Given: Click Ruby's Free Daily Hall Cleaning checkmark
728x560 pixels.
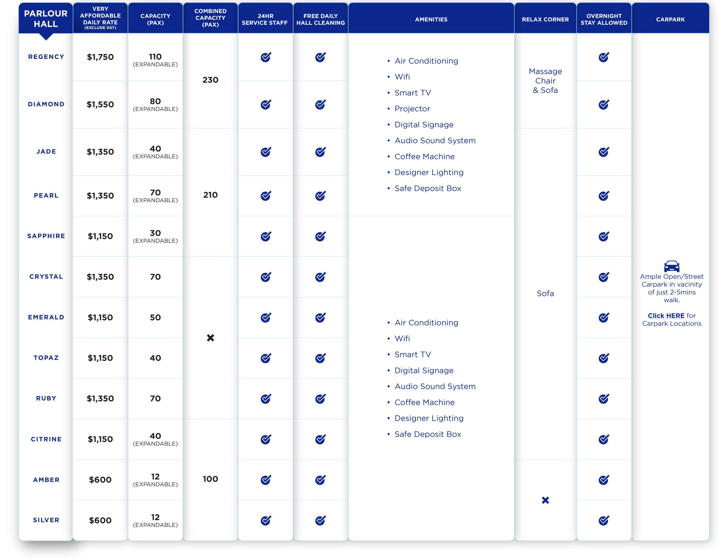Looking at the screenshot, I should coord(320,399).
